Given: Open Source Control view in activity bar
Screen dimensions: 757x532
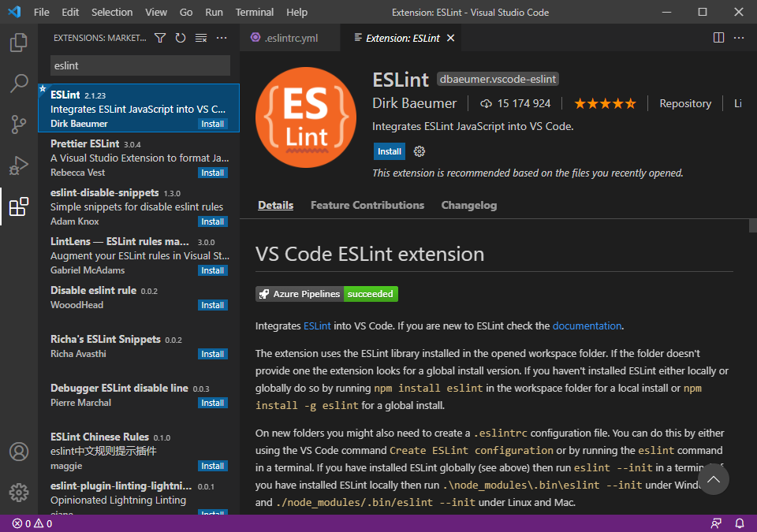Looking at the screenshot, I should click(x=19, y=124).
